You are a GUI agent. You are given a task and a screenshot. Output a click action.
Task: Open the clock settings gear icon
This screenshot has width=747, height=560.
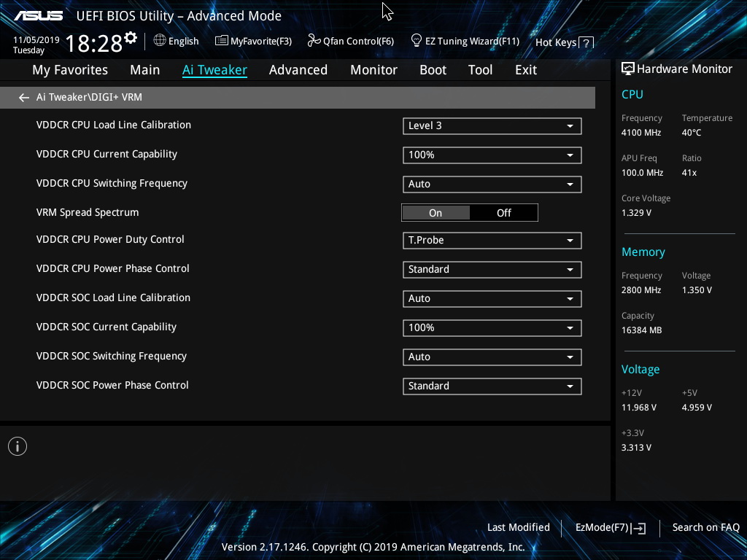point(131,38)
